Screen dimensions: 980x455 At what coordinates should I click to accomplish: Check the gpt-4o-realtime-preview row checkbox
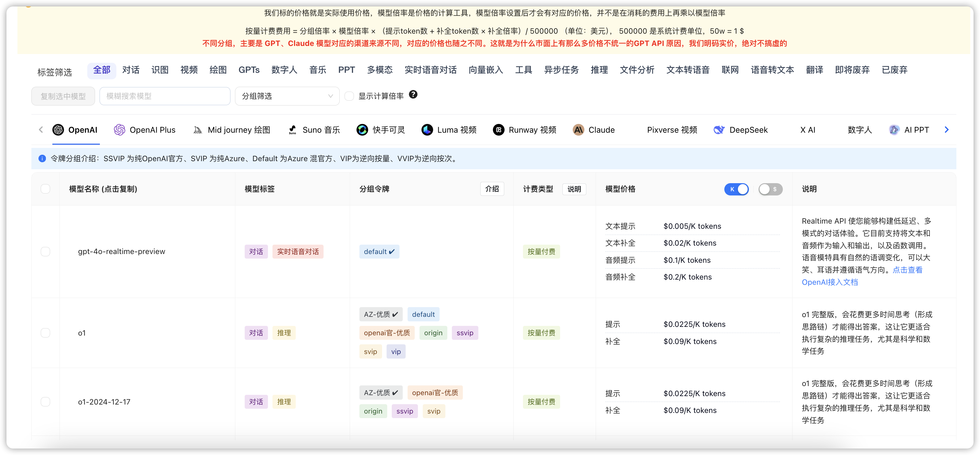(45, 252)
